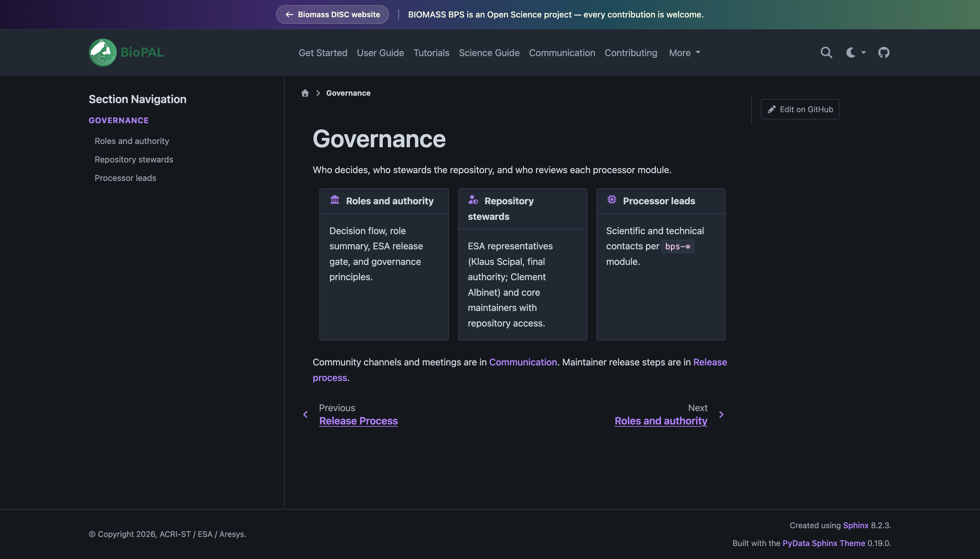Click the GOVERNANCE sidebar heading
Viewport: 980px width, 559px height.
(119, 121)
